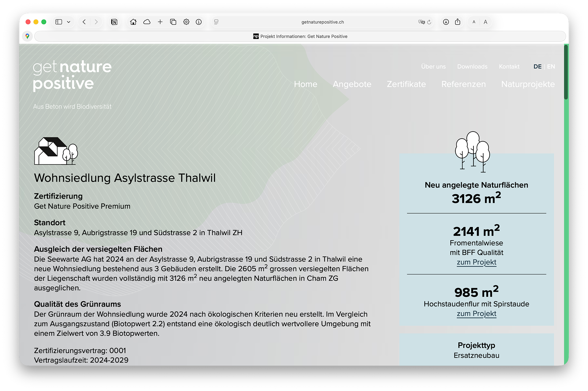Click the getnaturepositive.ch address field
This screenshot has height=391, width=588.
(322, 22)
